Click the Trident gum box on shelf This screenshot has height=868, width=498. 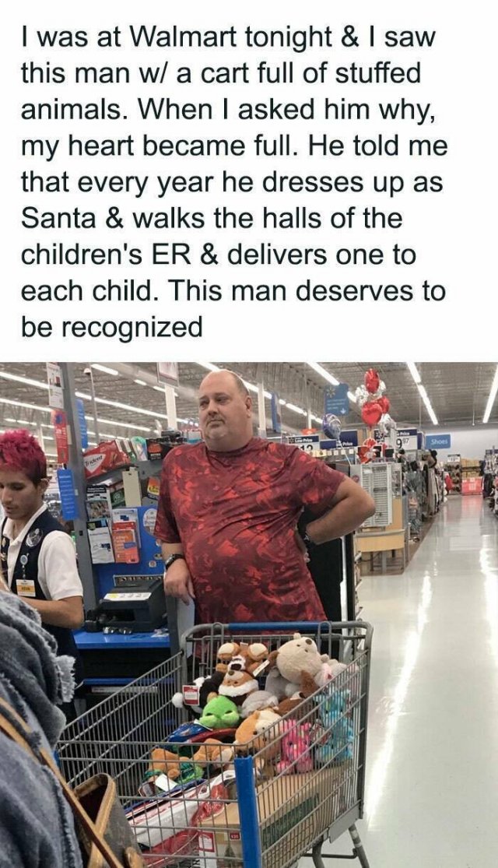105,457
